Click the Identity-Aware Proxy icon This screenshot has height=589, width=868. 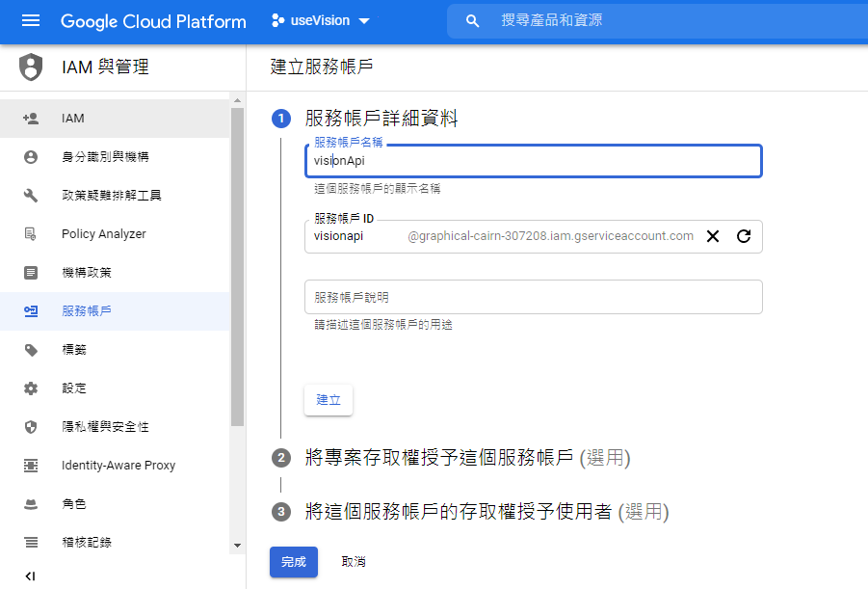coord(31,466)
